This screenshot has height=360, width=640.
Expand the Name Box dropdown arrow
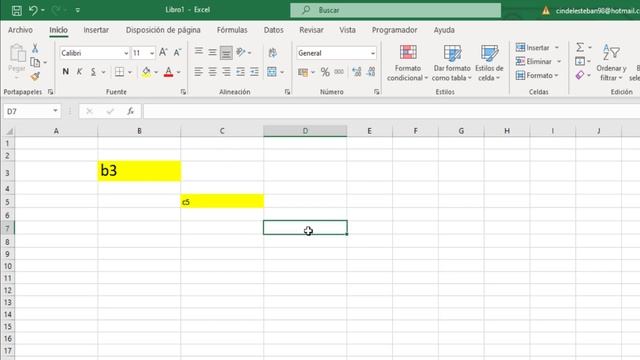[55, 111]
